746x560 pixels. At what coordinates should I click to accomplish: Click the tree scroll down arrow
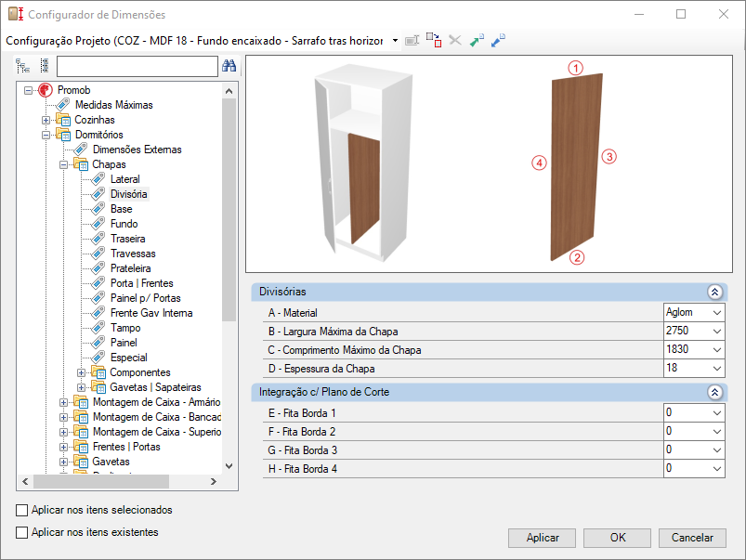click(x=229, y=466)
